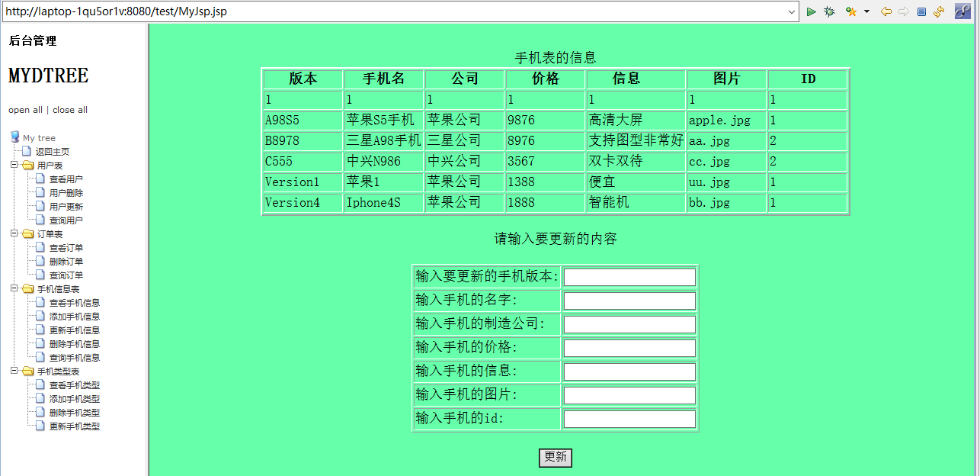Click the page icon beside 查看用户
The width and height of the screenshot is (980, 476).
[x=40, y=179]
